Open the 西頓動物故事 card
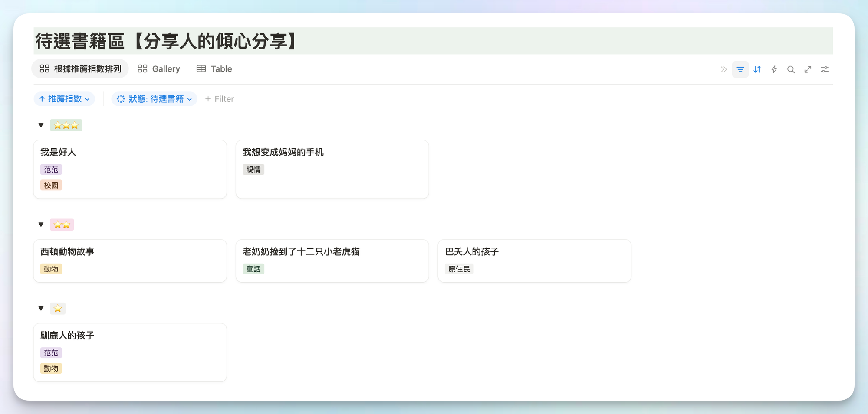The image size is (868, 414). click(130, 261)
